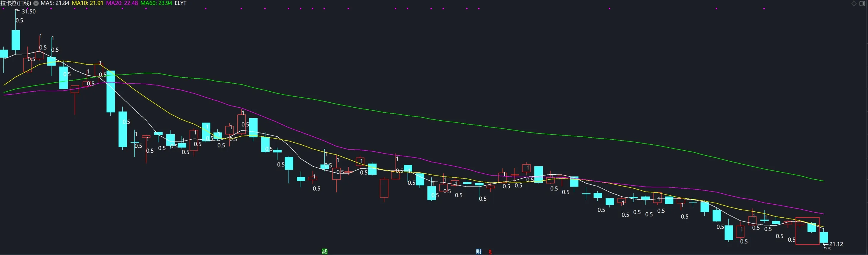Click the yellow MA10: 21.91 label
This screenshot has width=868, height=255.
(87, 3)
